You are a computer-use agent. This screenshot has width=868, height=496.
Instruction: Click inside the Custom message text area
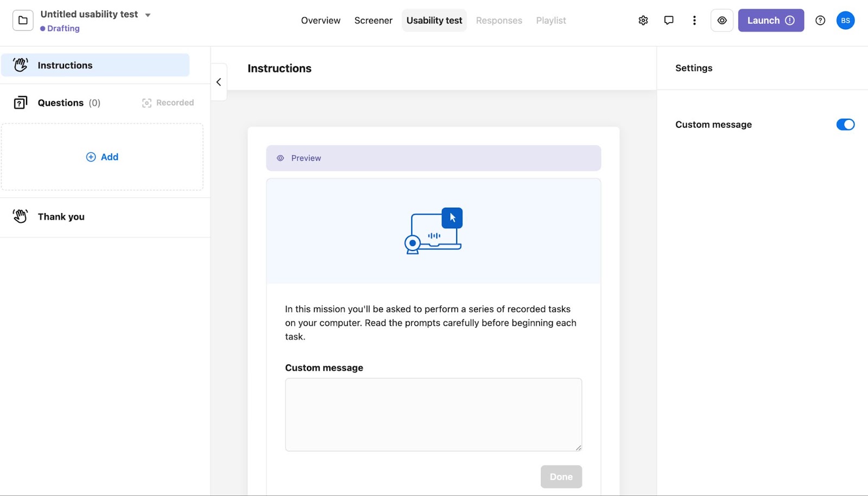coord(433,414)
